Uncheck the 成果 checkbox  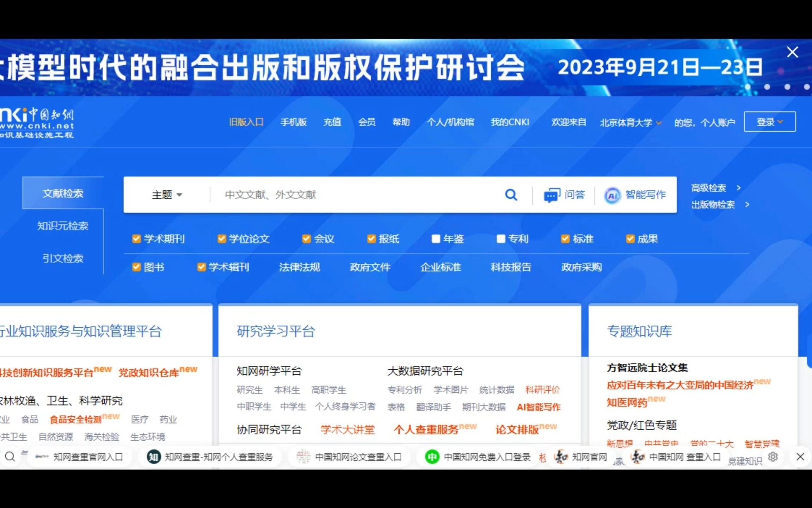pos(630,239)
